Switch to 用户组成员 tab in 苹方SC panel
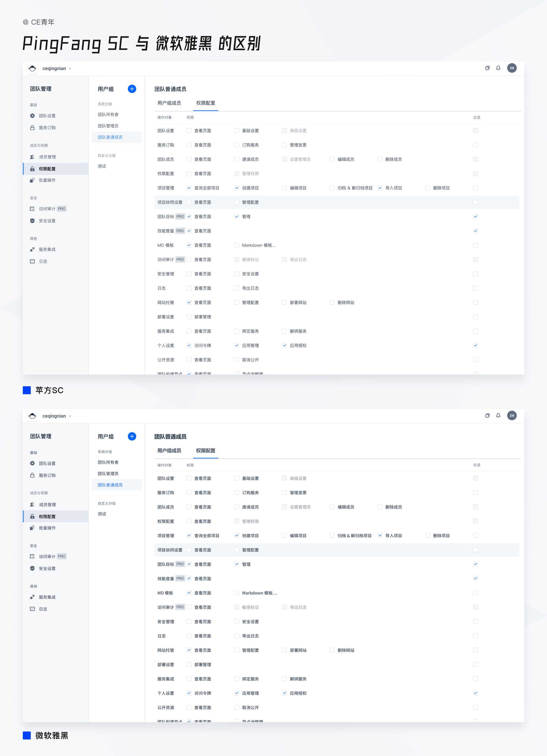Image resolution: width=547 pixels, height=756 pixels. pos(169,103)
